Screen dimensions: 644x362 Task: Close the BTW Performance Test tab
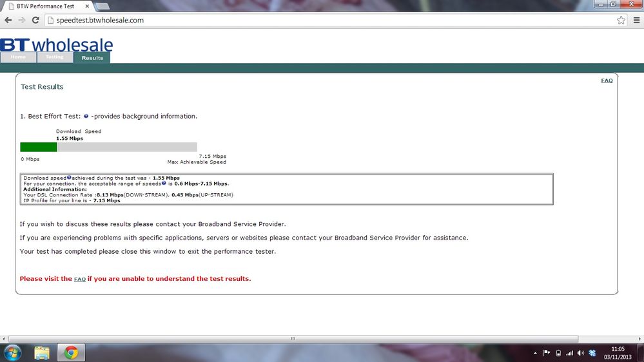click(87, 6)
